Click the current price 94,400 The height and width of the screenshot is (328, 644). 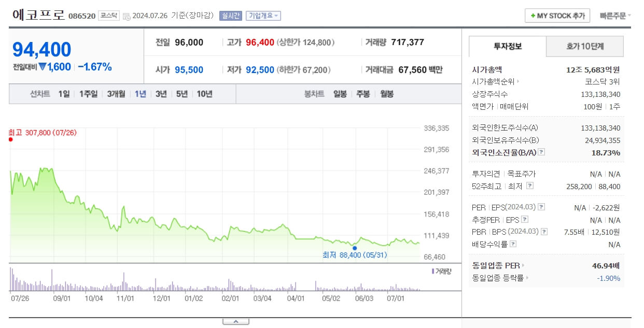coord(42,49)
